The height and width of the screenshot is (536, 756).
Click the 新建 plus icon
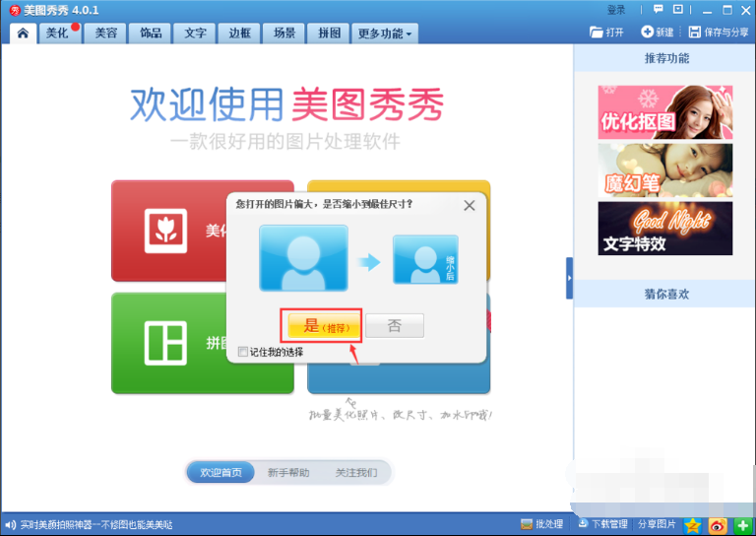647,32
